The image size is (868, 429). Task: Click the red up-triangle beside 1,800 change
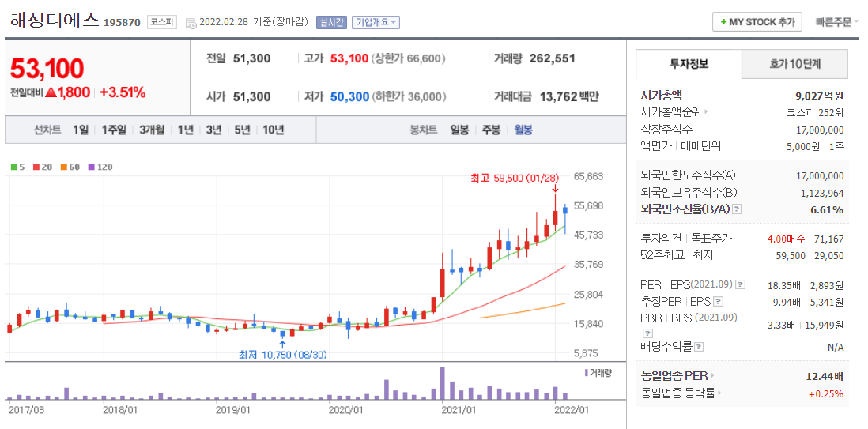(x=51, y=92)
